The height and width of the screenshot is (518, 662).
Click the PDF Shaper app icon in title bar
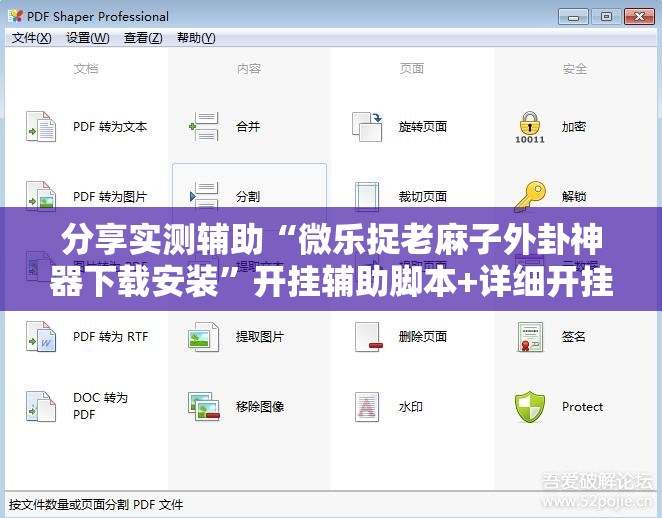16,16
